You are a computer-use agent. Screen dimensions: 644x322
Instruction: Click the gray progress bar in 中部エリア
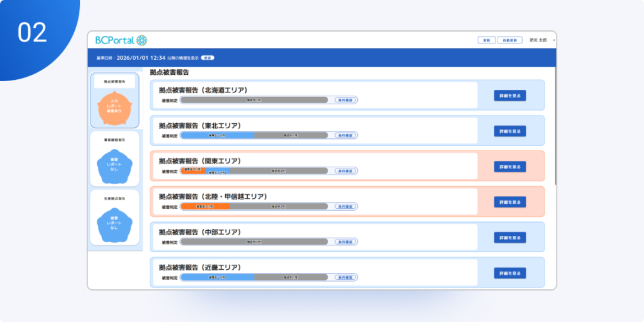254,242
